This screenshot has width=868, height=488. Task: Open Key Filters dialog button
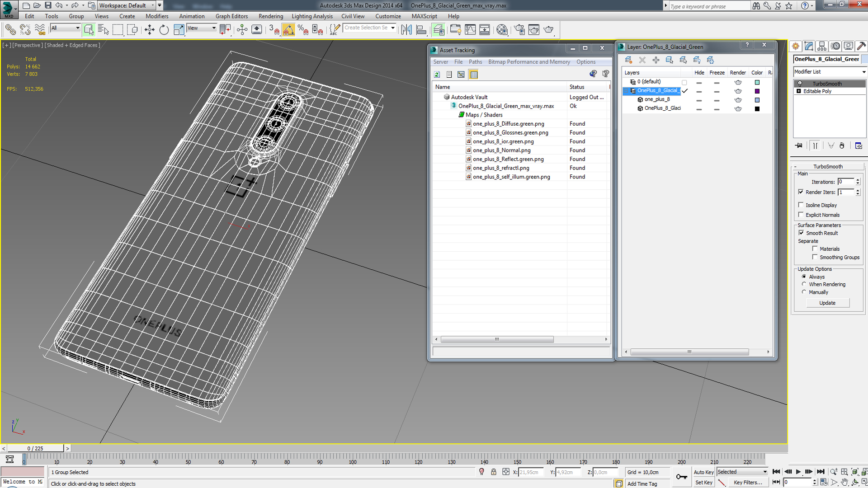(x=748, y=483)
